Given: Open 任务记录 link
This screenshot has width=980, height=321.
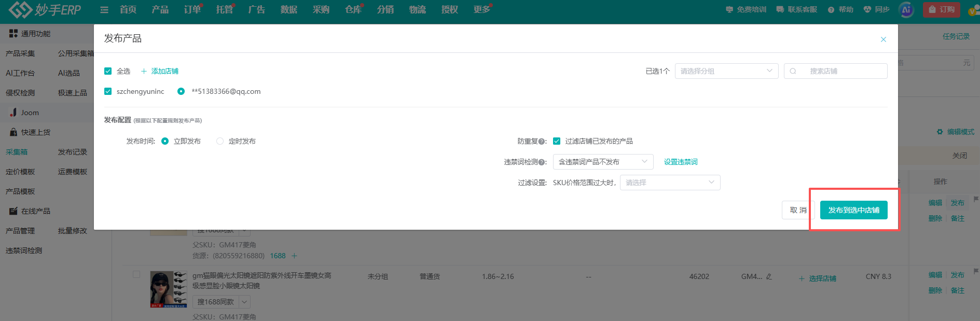Looking at the screenshot, I should 956,36.
